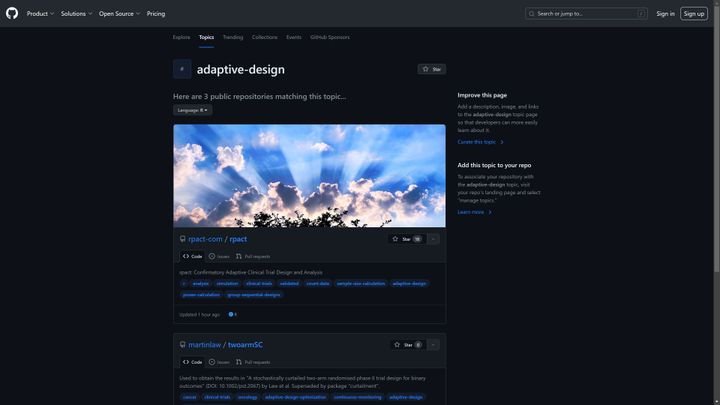Viewport: 720px width, 405px height.
Task: Select the Topics tab
Action: [206, 37]
